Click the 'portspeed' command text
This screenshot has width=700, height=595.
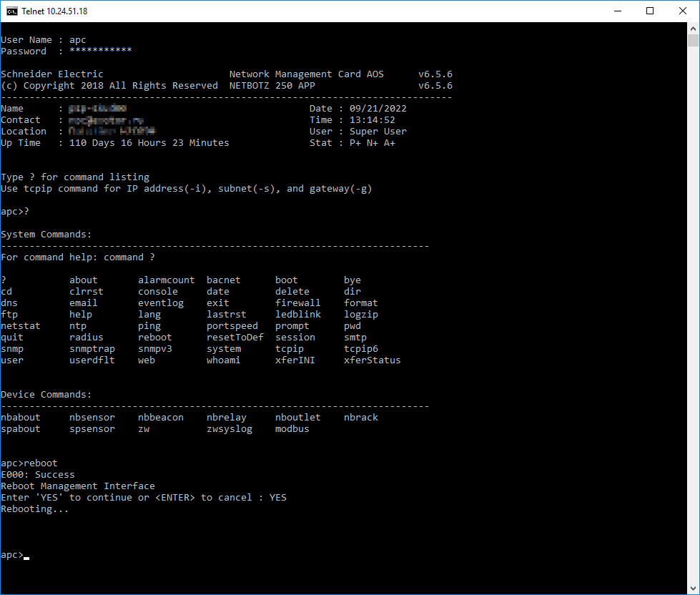[x=232, y=326]
